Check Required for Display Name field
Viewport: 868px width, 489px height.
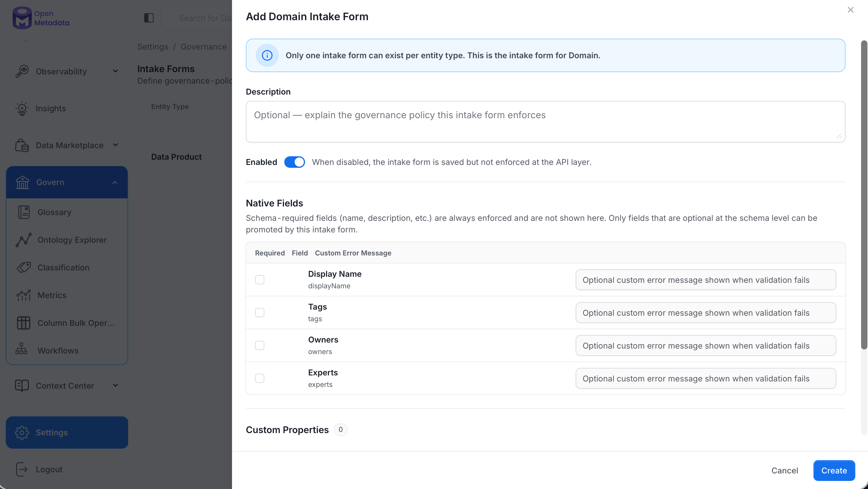click(259, 279)
